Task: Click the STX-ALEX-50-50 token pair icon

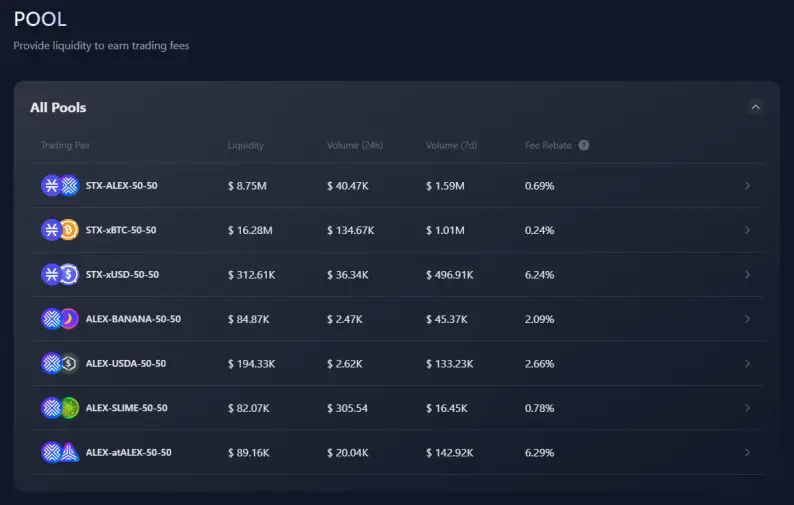Action: click(x=60, y=185)
